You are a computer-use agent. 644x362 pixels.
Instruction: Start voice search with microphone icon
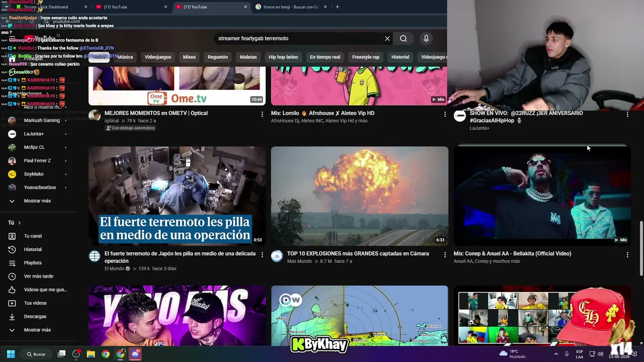426,39
